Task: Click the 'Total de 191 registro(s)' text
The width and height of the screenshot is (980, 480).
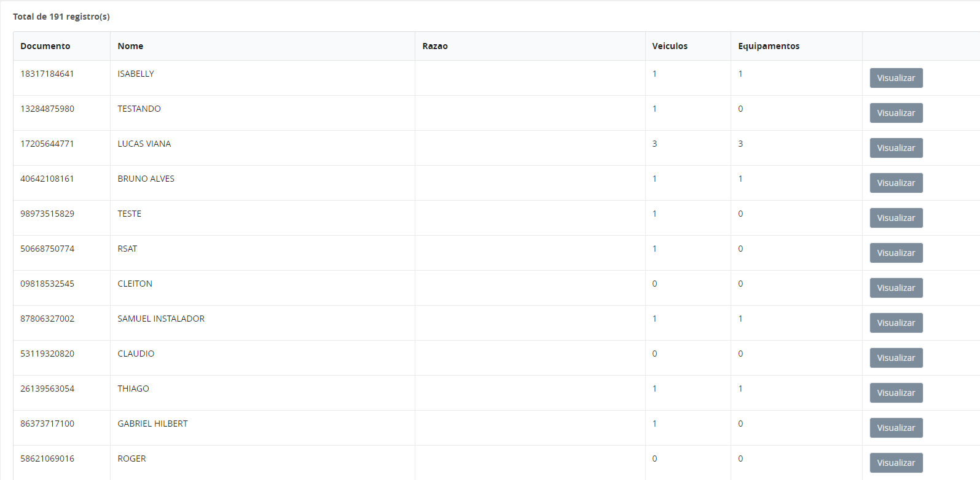Action: 61,17
